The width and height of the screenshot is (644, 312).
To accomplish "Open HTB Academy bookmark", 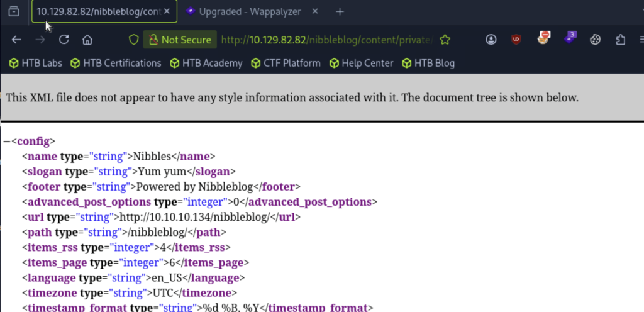I will coord(206,64).
